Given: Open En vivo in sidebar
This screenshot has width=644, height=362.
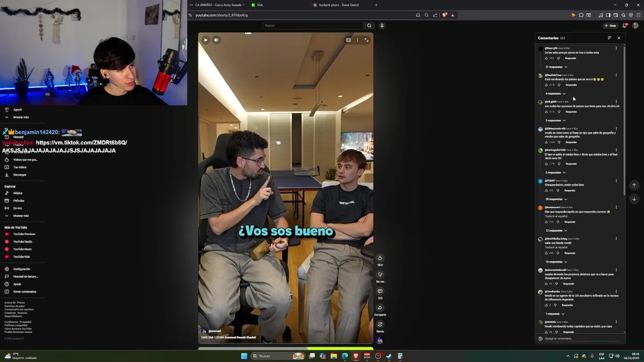Looking at the screenshot, I should 18,208.
